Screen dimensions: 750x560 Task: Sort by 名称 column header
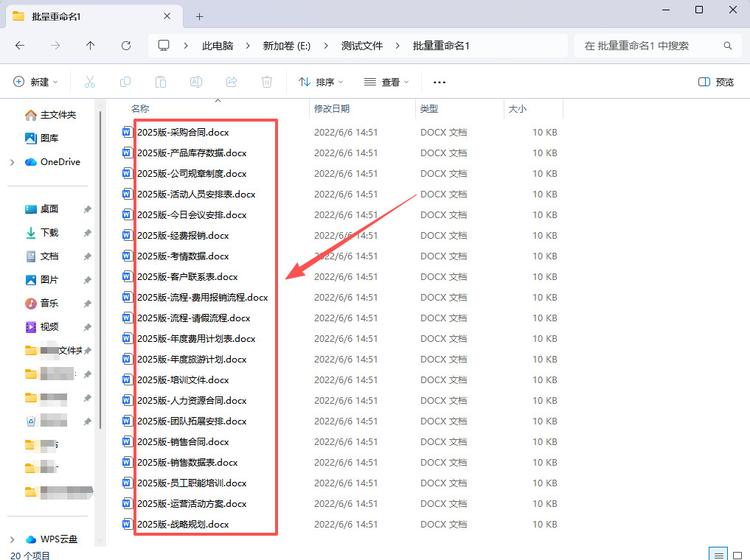[x=140, y=109]
